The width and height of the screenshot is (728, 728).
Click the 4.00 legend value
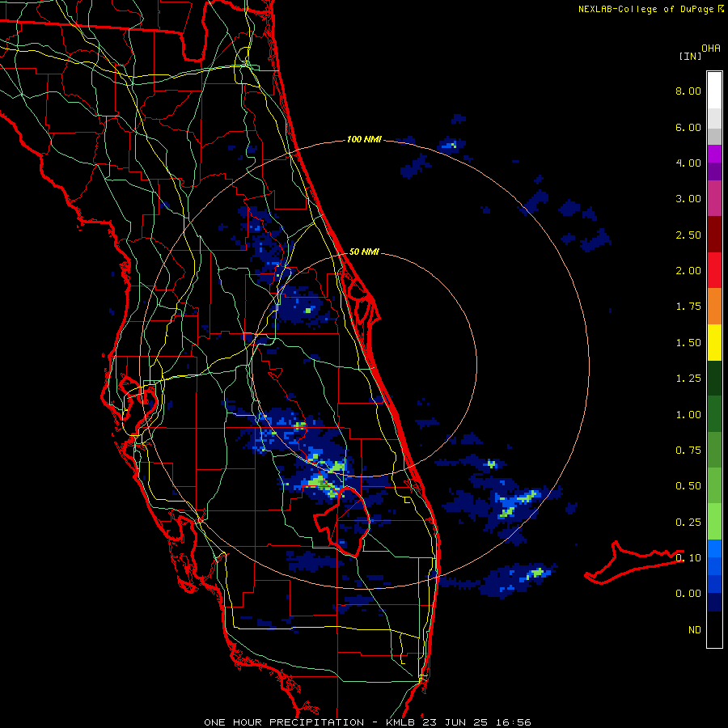point(688,163)
